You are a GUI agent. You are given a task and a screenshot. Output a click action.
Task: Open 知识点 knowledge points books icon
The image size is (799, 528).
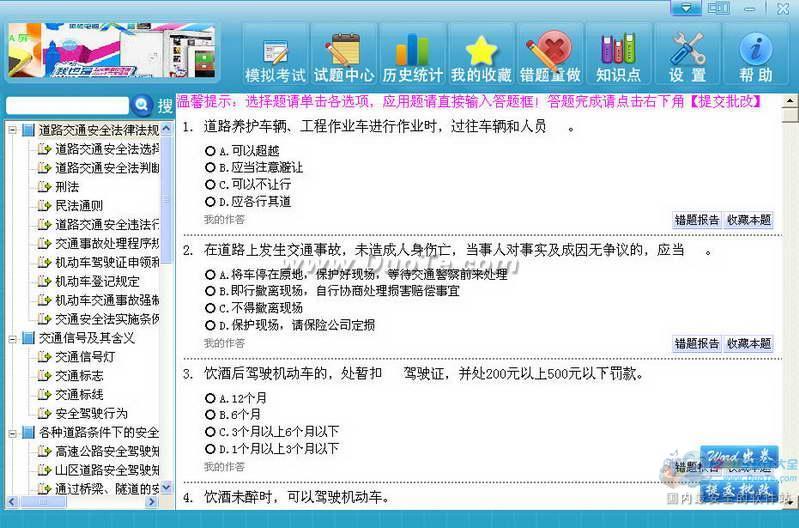pyautogui.click(x=619, y=54)
